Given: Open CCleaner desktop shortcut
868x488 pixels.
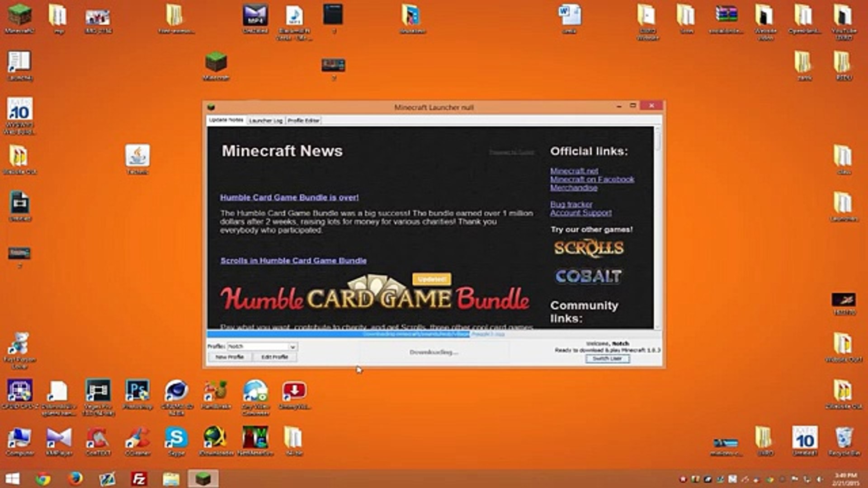Looking at the screenshot, I should [x=137, y=437].
